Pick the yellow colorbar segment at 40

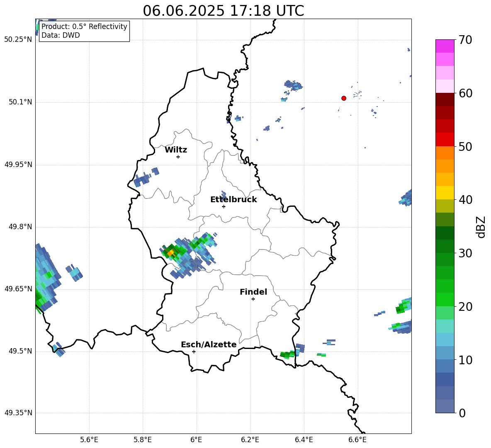pyautogui.click(x=445, y=193)
